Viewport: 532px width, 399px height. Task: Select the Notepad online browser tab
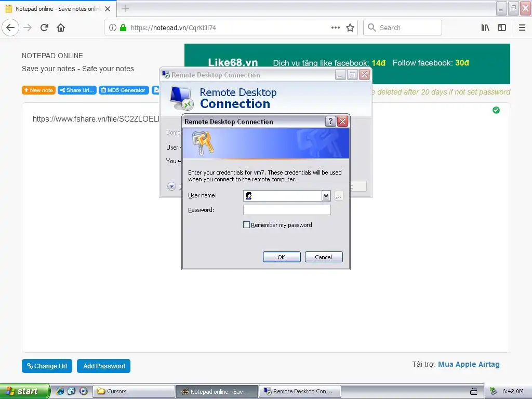[58, 9]
